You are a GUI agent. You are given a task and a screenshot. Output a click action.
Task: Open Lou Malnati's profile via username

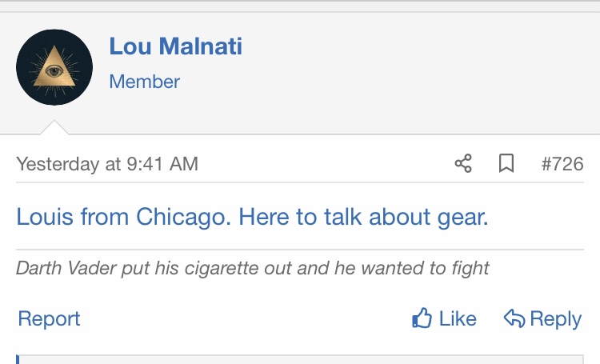pyautogui.click(x=175, y=46)
